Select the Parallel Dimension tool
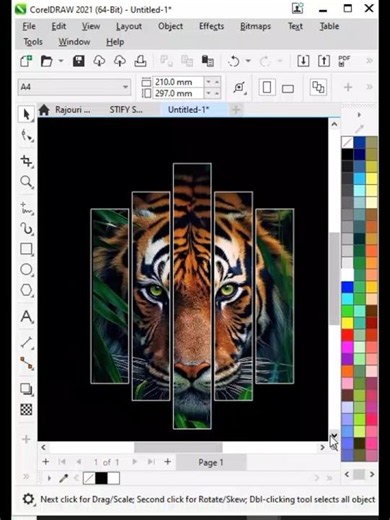The height and width of the screenshot is (520, 390). coord(27,343)
